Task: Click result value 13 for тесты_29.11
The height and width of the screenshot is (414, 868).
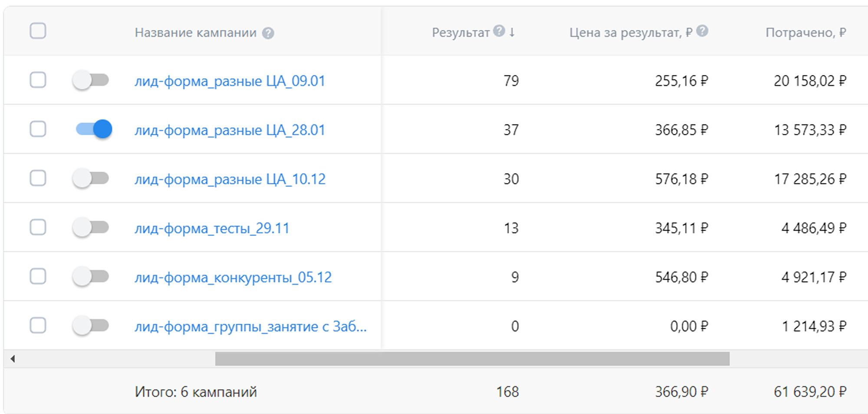Action: (511, 228)
